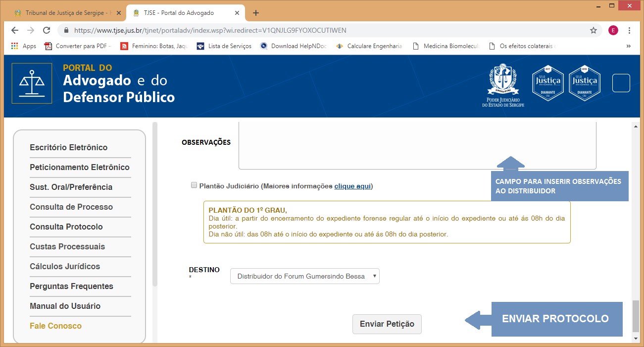Reload the page with the refresh icon

(x=47, y=30)
